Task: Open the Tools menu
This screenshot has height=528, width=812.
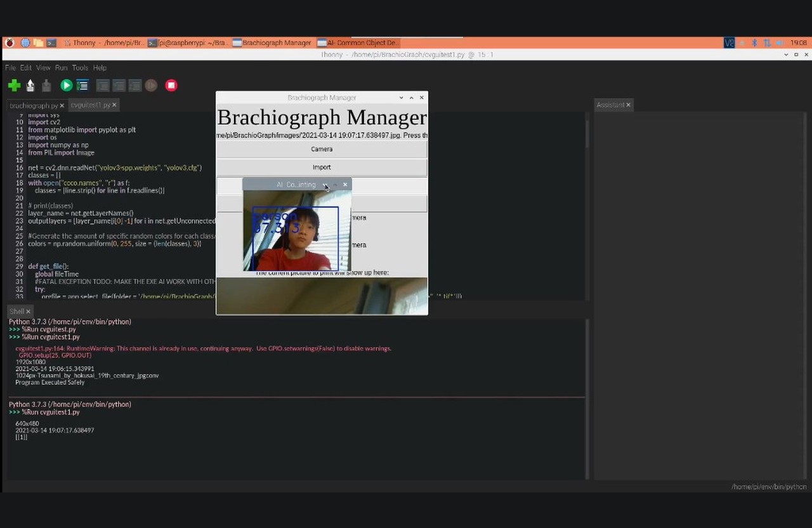Action: pyautogui.click(x=80, y=68)
